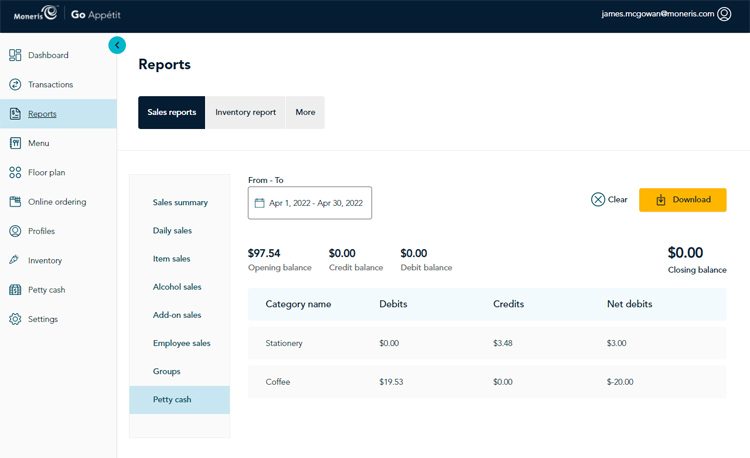Screen dimensions: 750x458
Task: Click the Credits column header
Action: coord(508,304)
